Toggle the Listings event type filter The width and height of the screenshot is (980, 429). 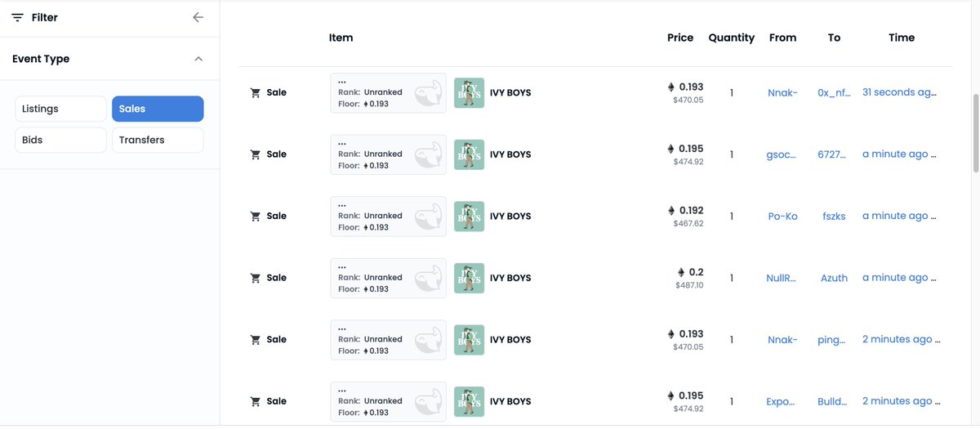[x=60, y=109]
